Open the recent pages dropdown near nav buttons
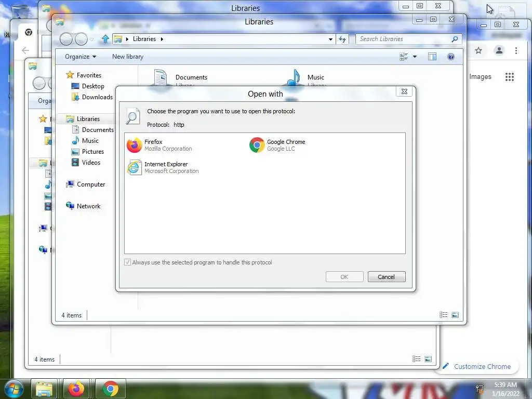The width and height of the screenshot is (532, 399). pyautogui.click(x=91, y=39)
